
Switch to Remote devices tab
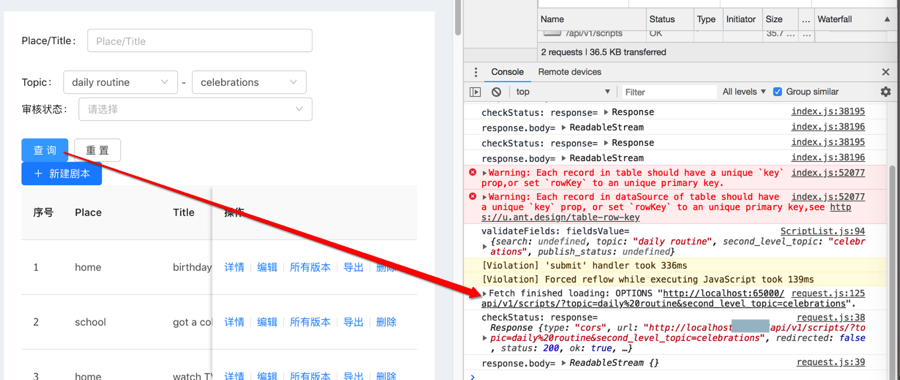point(569,72)
